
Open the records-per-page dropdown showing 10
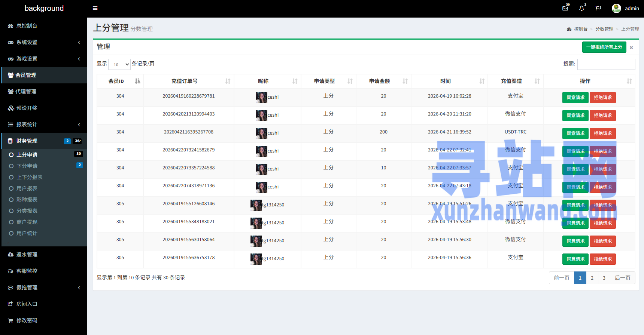pyautogui.click(x=119, y=64)
